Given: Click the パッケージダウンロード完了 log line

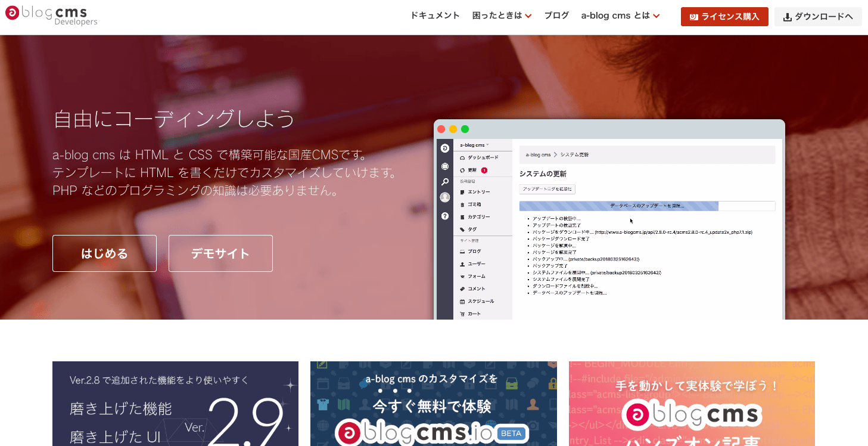Looking at the screenshot, I should (561, 239).
